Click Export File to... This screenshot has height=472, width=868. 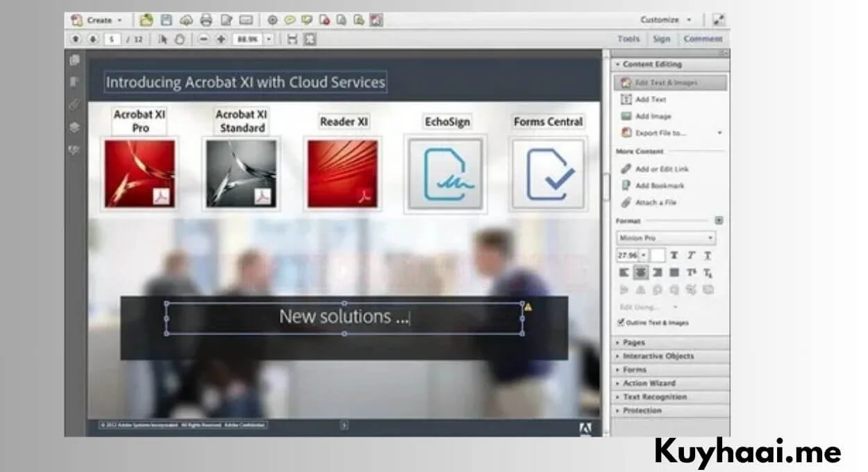653,133
